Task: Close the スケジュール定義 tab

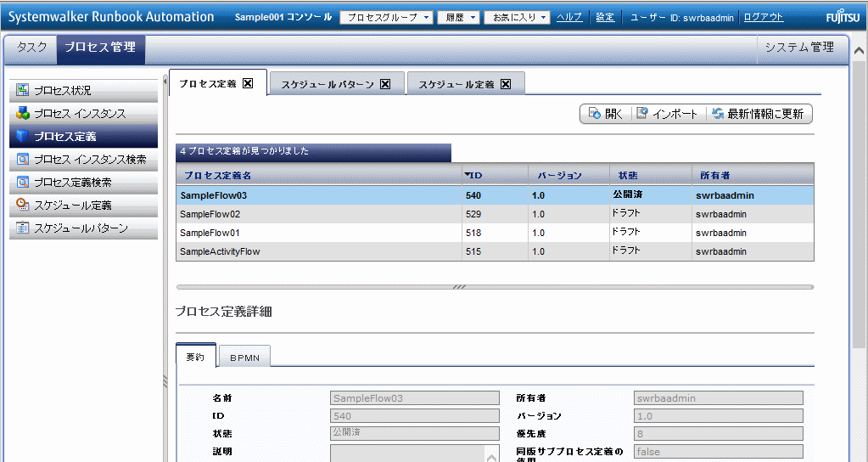Action: click(x=506, y=84)
